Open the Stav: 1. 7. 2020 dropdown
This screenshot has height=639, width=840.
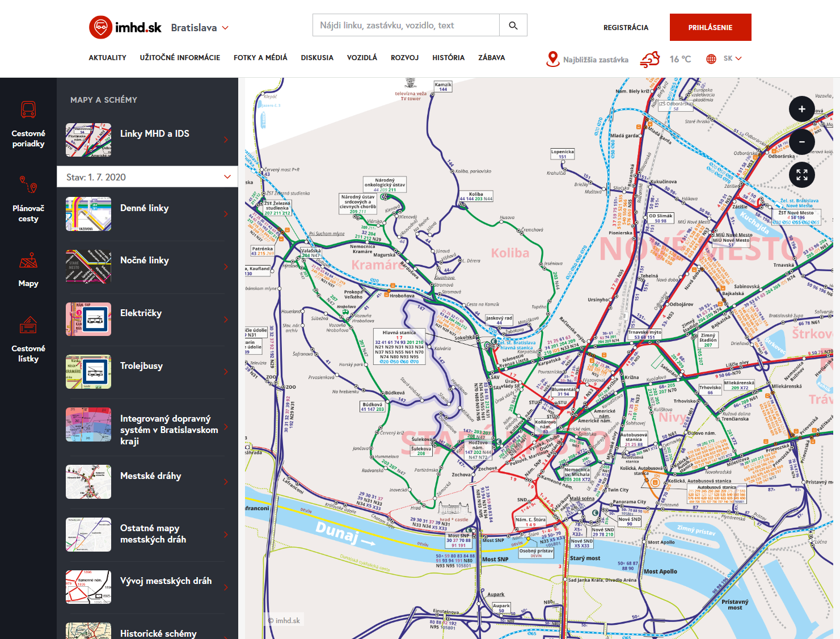click(147, 177)
